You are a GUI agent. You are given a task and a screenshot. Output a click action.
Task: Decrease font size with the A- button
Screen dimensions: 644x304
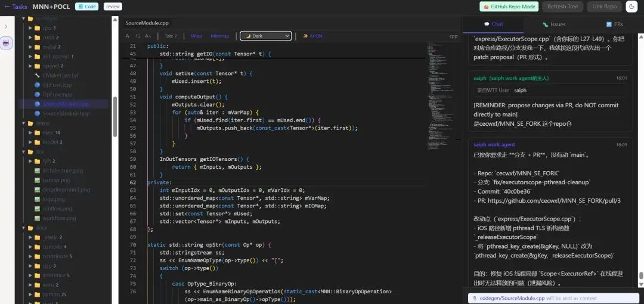click(129, 36)
